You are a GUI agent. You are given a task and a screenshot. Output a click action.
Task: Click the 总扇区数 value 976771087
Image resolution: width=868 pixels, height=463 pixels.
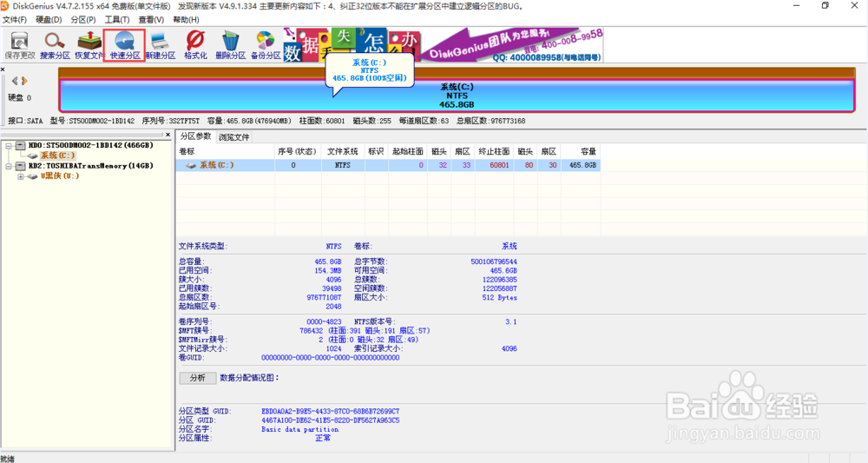tap(324, 297)
